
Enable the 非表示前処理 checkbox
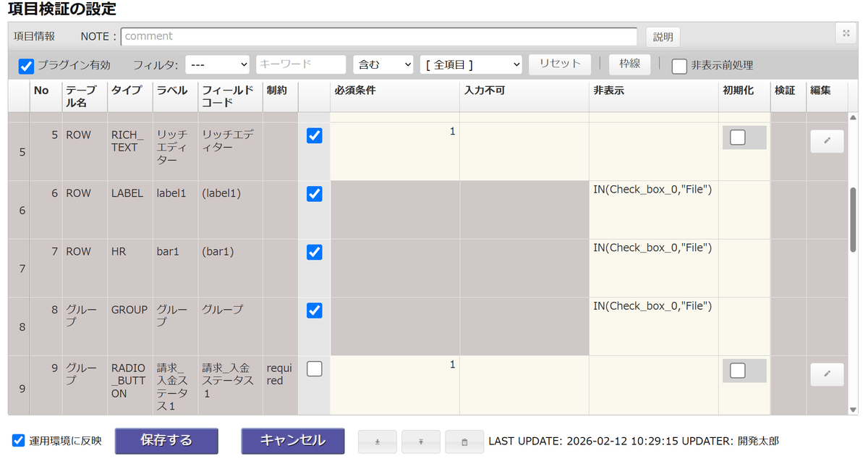(679, 67)
